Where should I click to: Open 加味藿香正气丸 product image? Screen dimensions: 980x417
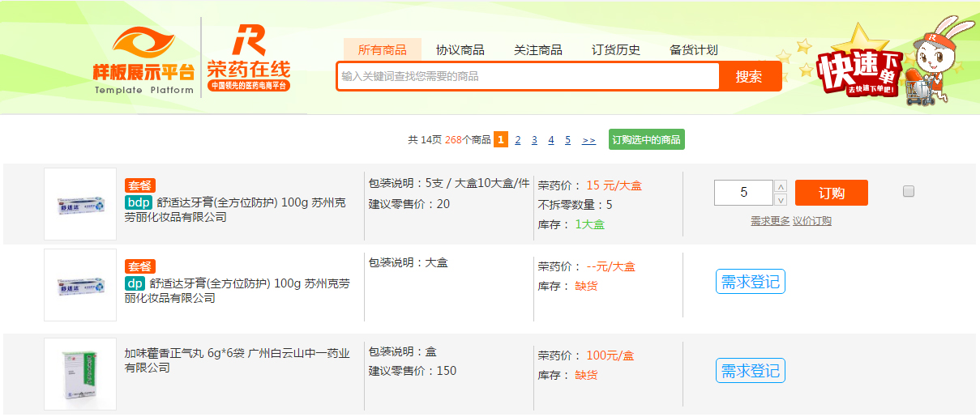click(x=80, y=374)
